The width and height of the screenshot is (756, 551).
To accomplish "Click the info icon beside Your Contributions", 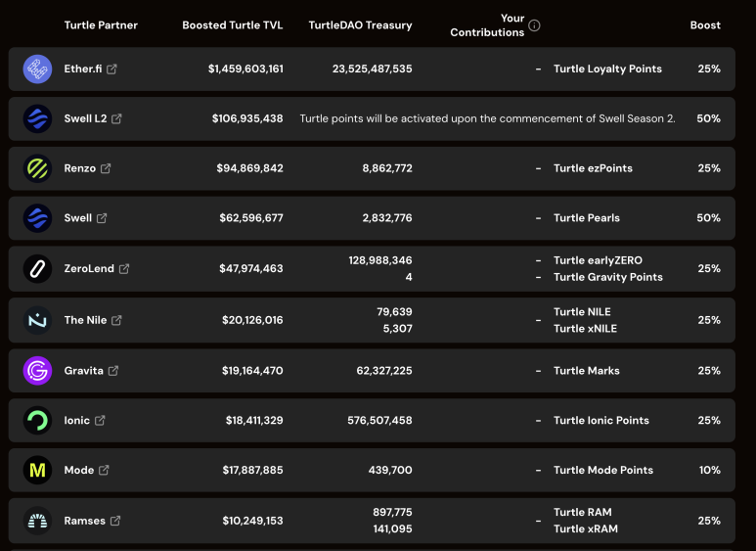I will pos(534,25).
